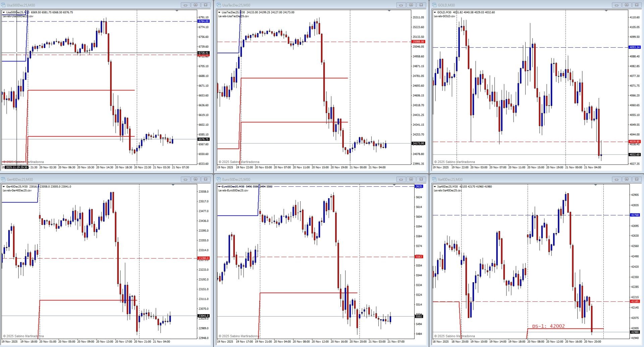Toggle one-click trading arrow on Usa500Dec25 chart

(4, 12)
